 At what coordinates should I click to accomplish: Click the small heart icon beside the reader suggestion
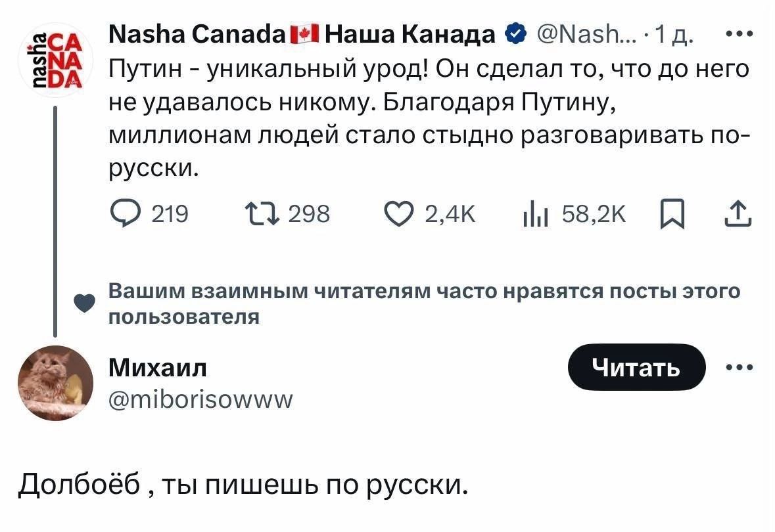point(84,303)
